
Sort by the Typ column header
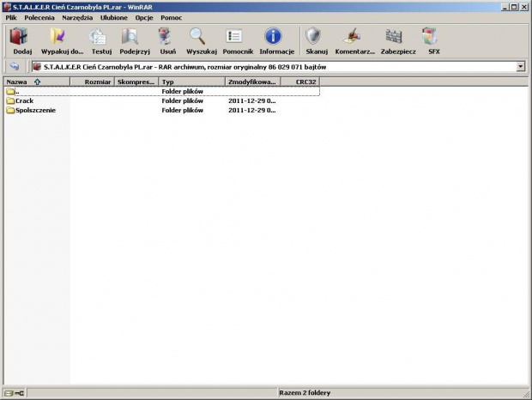pos(191,82)
